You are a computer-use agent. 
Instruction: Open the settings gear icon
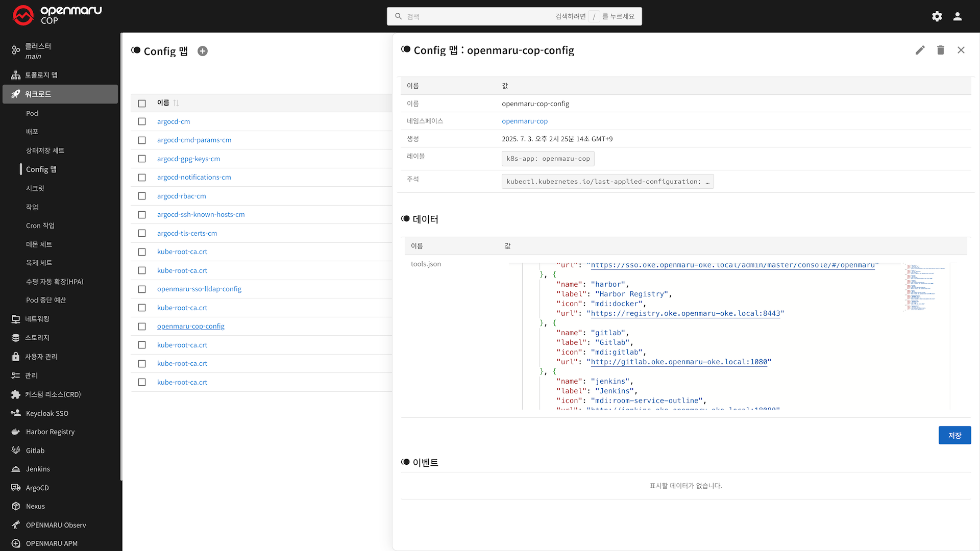pyautogui.click(x=937, y=16)
